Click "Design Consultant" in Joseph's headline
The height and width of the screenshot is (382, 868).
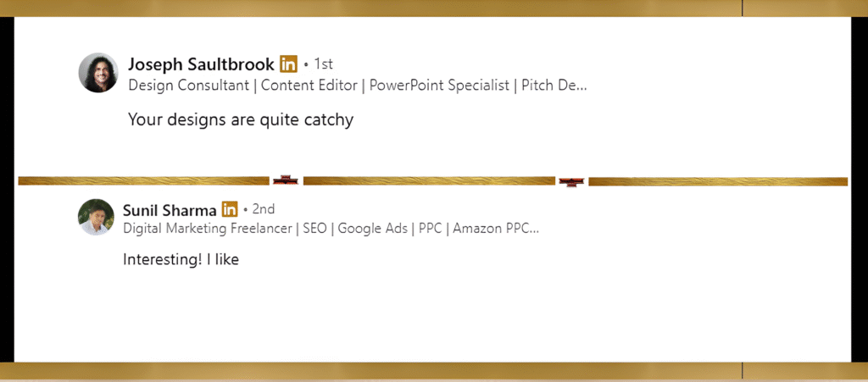tap(189, 85)
